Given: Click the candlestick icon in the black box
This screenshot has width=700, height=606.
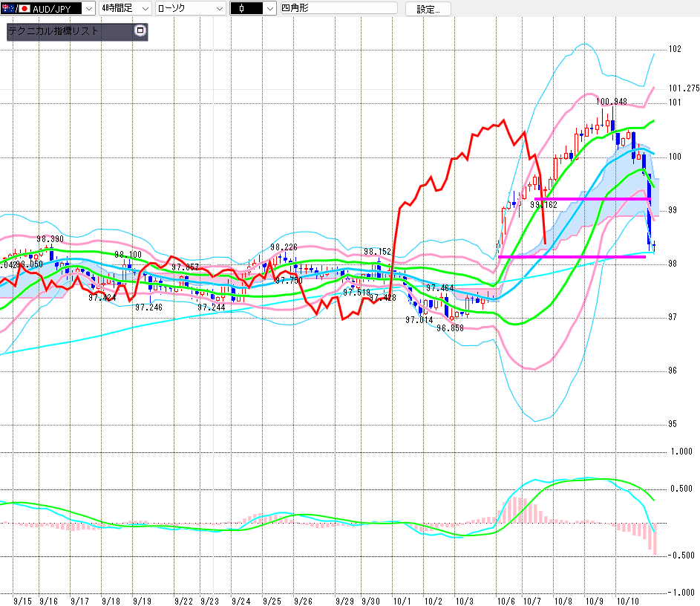Looking at the screenshot, I should 242,8.
